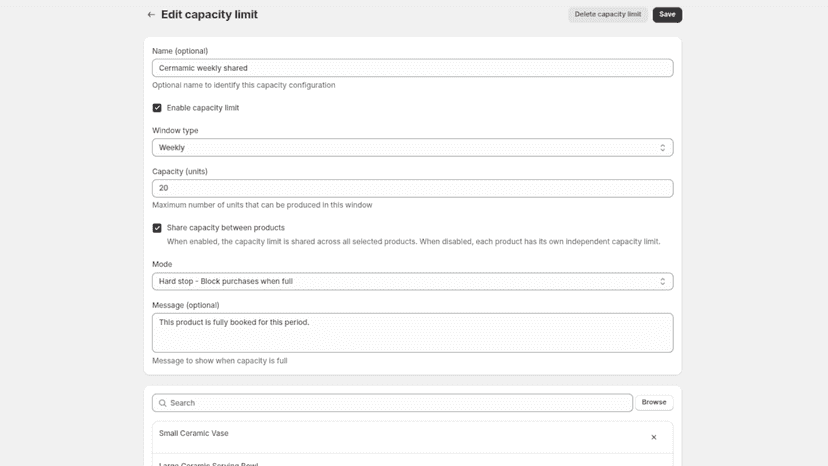Click 'Maximum number of units' help text
Viewport: 828px width, 466px height.
click(x=262, y=205)
